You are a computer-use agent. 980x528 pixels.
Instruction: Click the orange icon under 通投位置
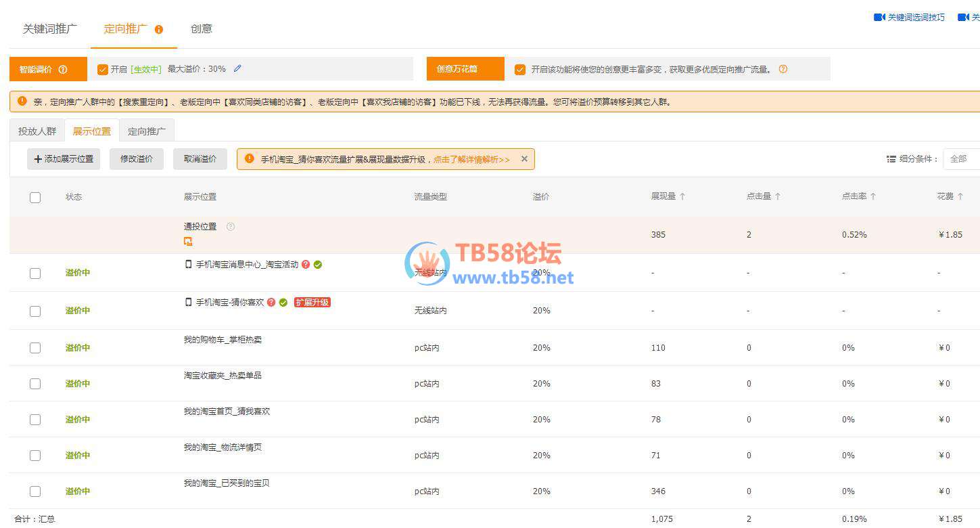pos(188,241)
